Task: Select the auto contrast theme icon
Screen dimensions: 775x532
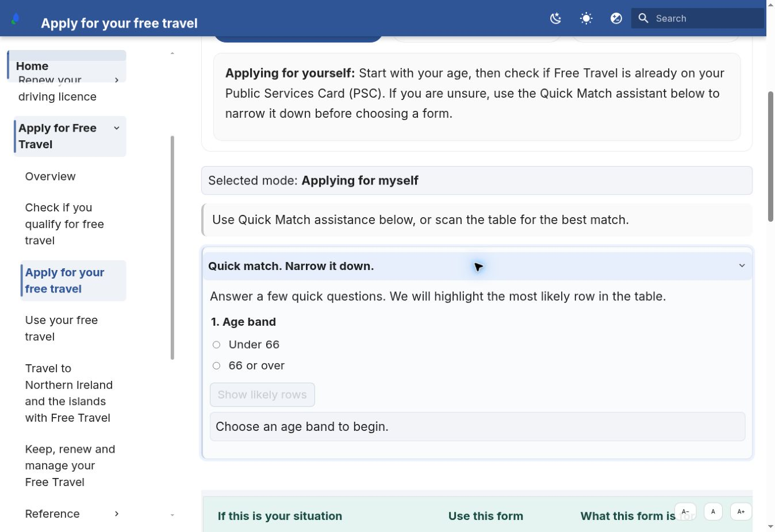Action: tap(616, 18)
